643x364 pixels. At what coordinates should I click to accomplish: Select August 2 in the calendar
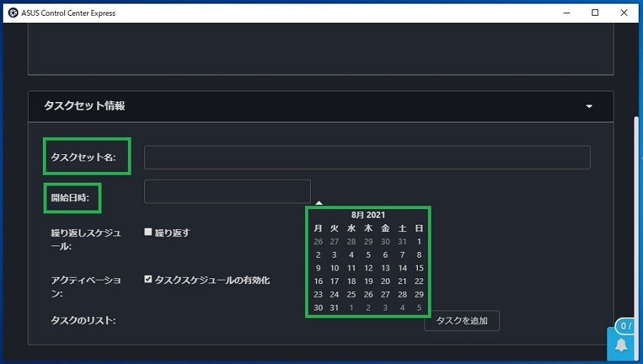(318, 255)
